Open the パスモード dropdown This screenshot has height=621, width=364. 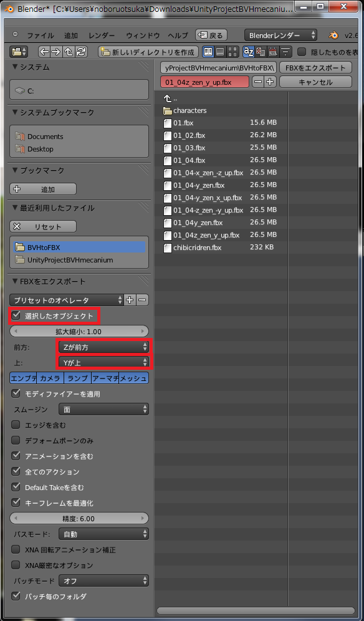[103, 534]
